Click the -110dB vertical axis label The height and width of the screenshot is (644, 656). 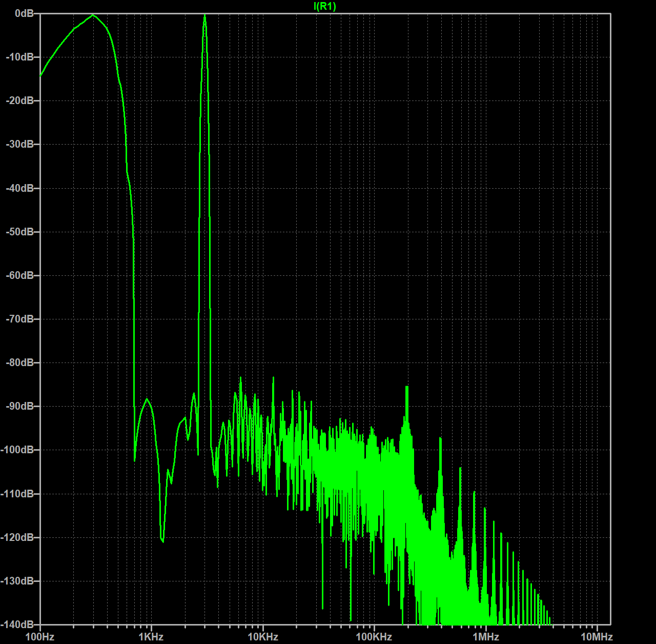[x=18, y=494]
